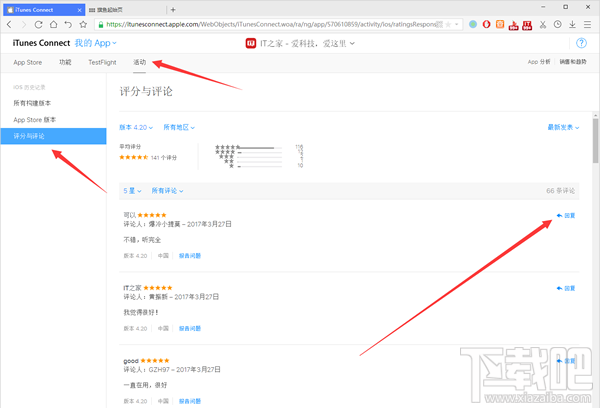Select the iTunes Connect browser tab
The height and width of the screenshot is (408, 600).
pyautogui.click(x=43, y=10)
